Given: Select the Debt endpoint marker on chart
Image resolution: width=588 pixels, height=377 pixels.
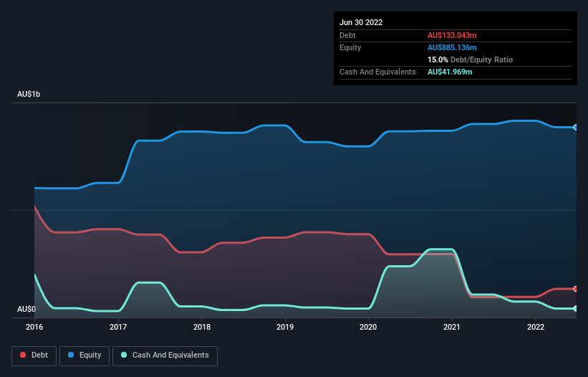Looking at the screenshot, I should tap(576, 289).
